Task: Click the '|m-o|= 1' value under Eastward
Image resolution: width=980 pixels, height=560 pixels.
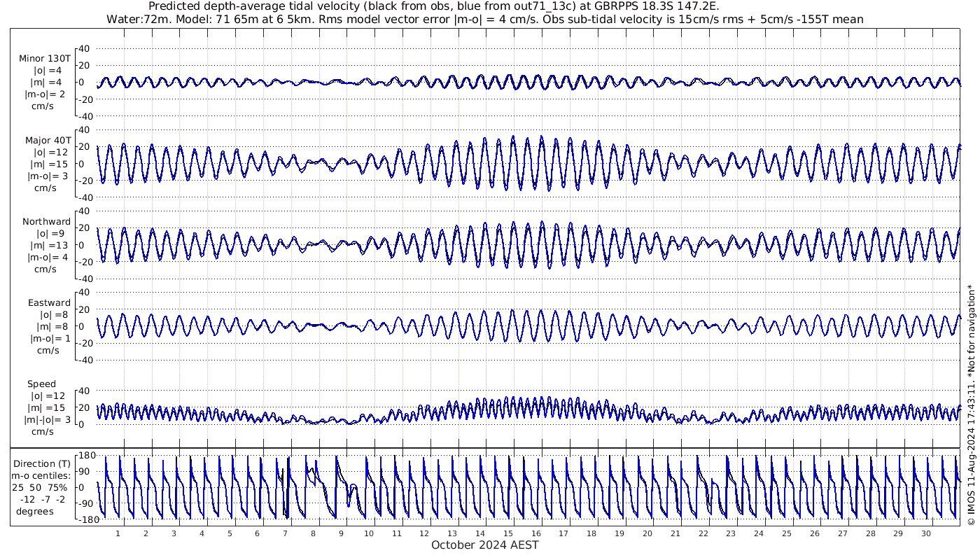Action: coord(47,339)
